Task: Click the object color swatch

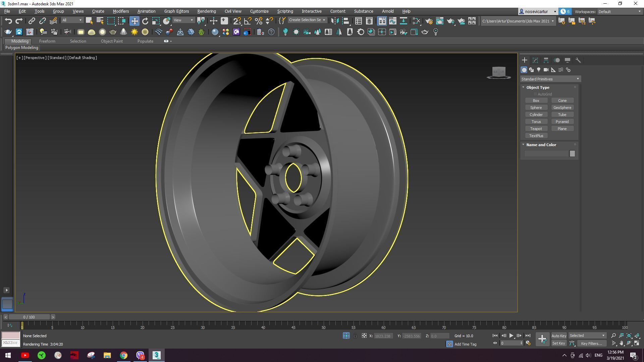Action: pos(572,154)
